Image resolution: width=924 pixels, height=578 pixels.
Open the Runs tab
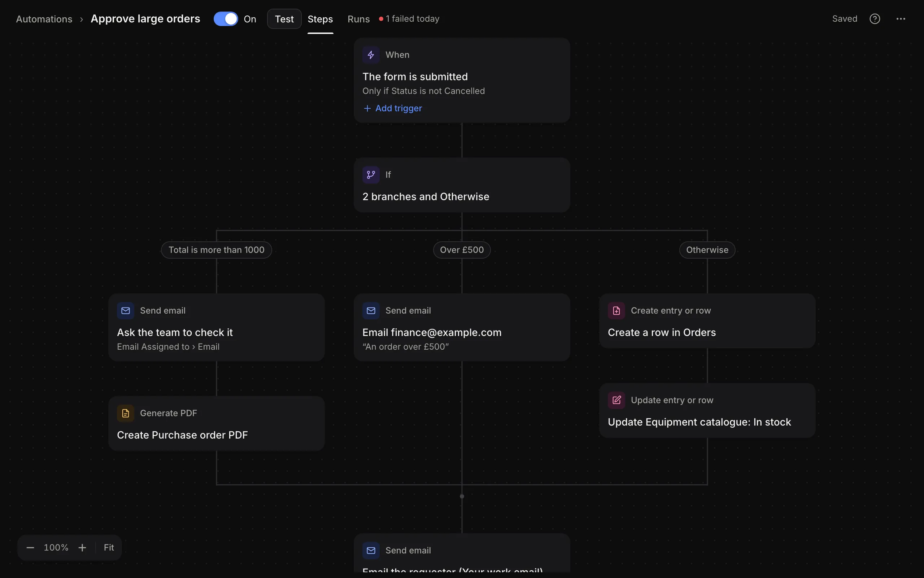358,19
